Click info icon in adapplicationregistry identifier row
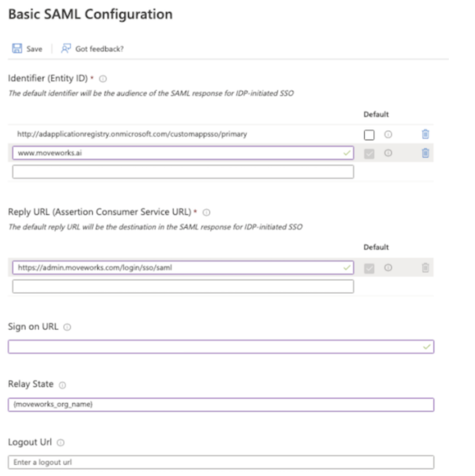This screenshot has height=476, width=475. click(388, 134)
